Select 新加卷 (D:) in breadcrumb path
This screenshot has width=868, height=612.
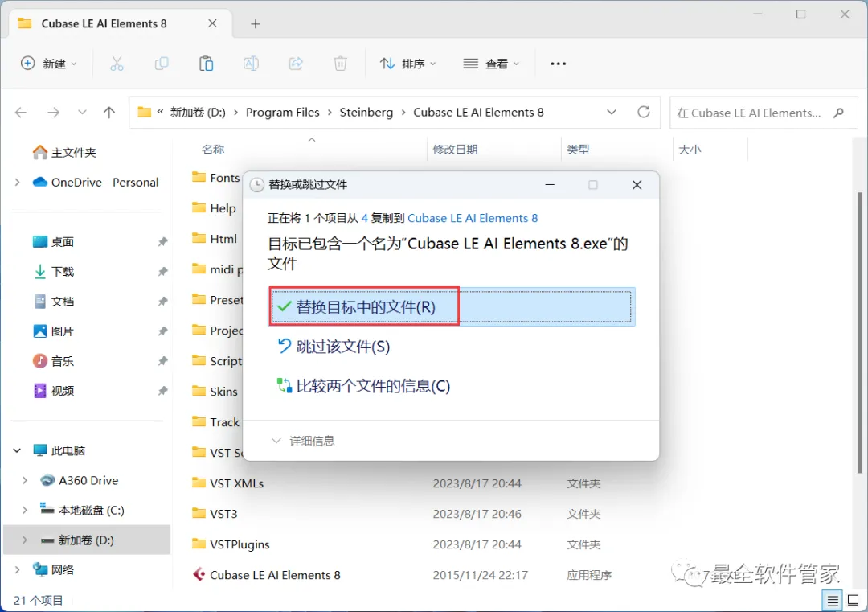198,113
